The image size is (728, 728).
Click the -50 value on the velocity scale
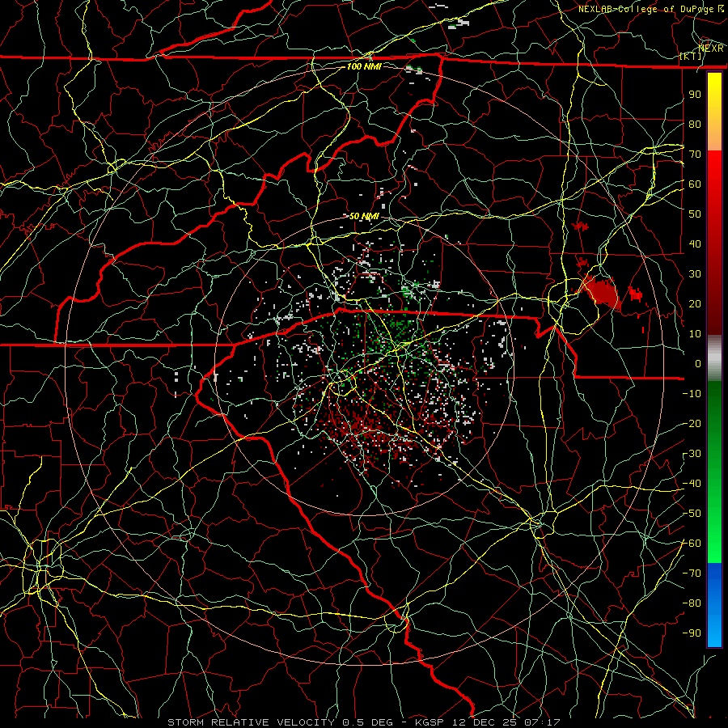692,514
